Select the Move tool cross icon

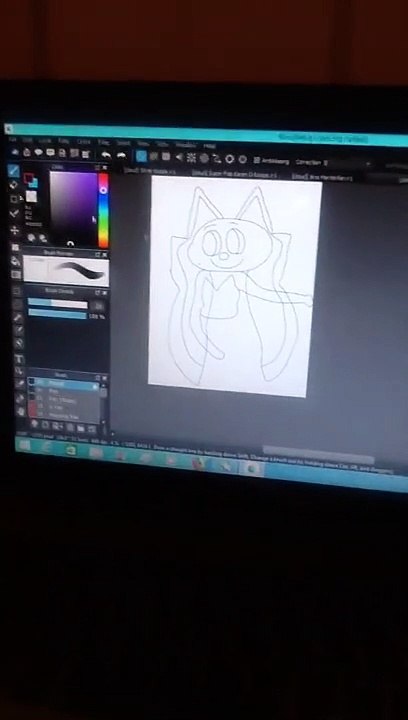[x=15, y=230]
